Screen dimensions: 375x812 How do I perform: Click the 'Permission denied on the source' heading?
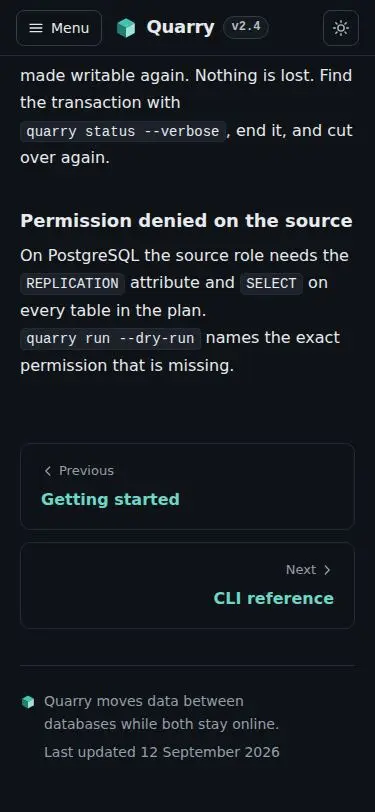tap(186, 221)
